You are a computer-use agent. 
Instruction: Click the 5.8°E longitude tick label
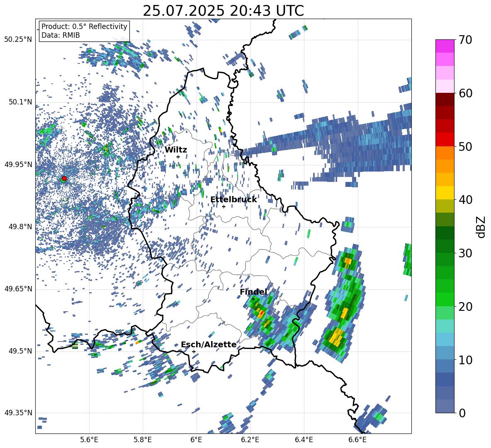143,440
